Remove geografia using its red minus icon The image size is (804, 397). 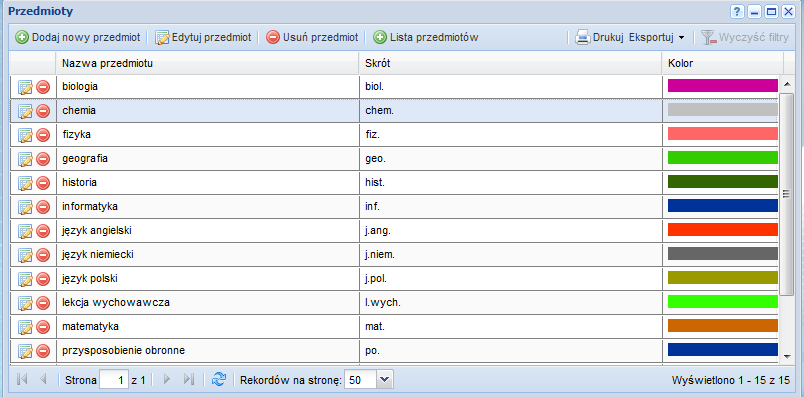tap(43, 159)
